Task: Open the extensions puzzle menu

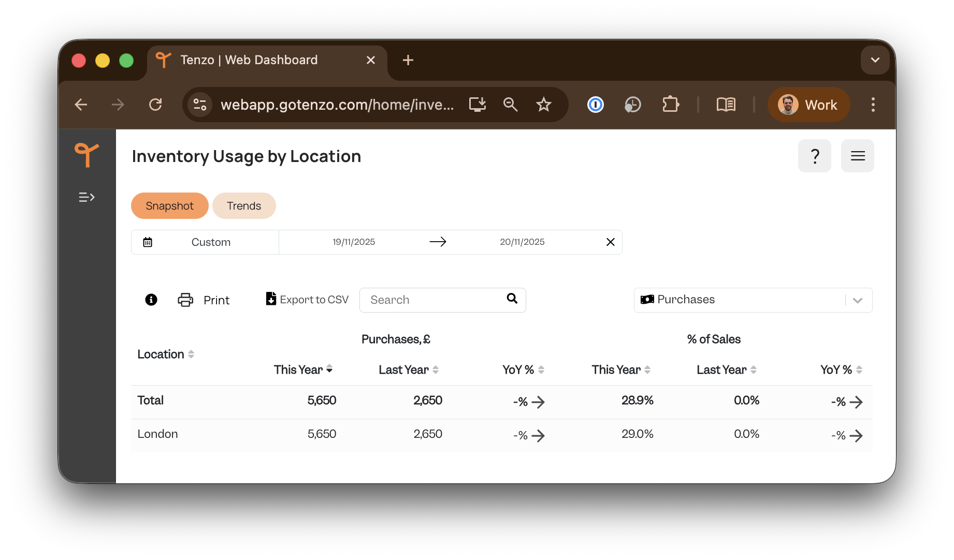Action: (671, 105)
